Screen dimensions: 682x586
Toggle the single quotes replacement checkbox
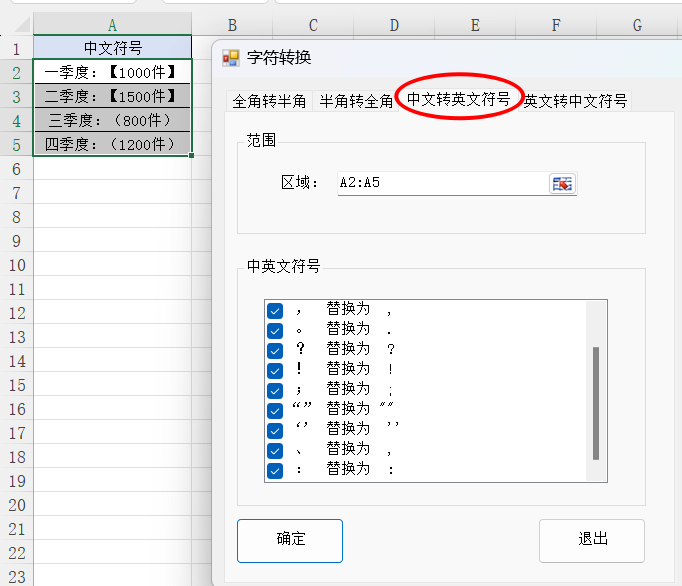[x=275, y=431]
